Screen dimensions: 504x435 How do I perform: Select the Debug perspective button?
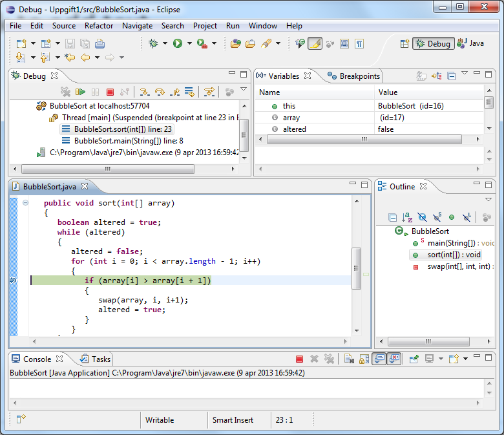434,43
